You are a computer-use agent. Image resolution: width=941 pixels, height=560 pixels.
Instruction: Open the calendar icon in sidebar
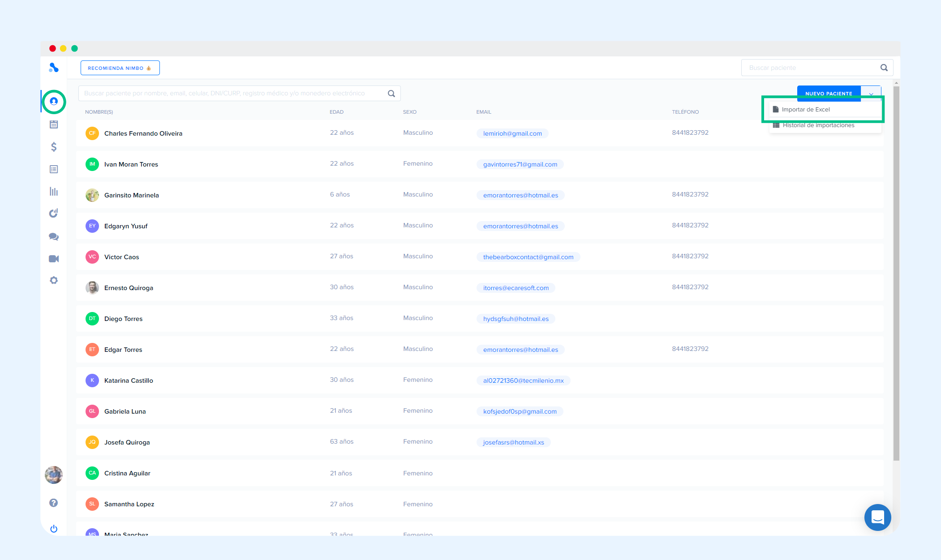[x=54, y=124]
